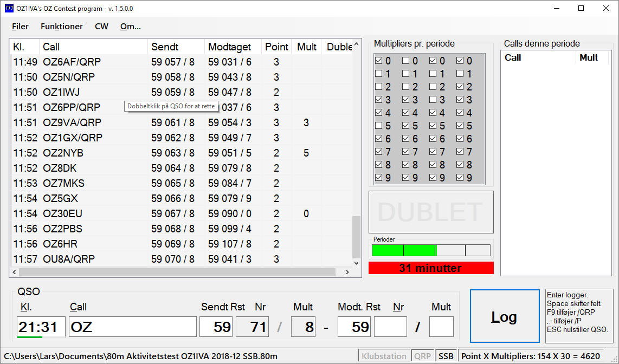Open the Filer menu

[20, 27]
